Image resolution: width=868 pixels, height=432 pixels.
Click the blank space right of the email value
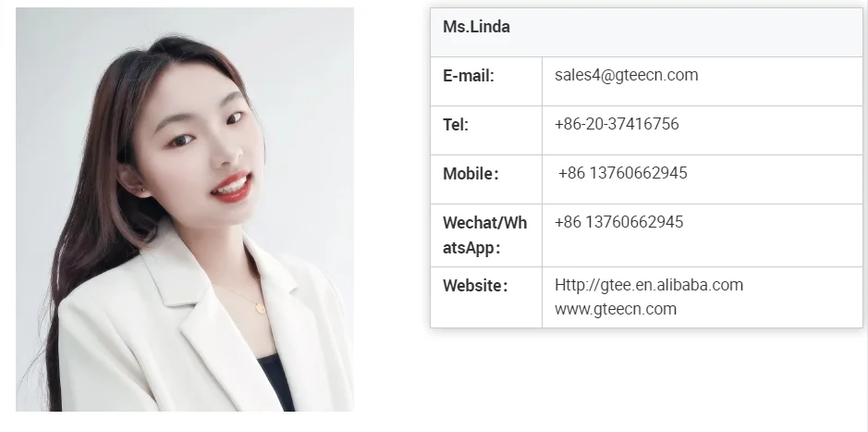coord(780,81)
